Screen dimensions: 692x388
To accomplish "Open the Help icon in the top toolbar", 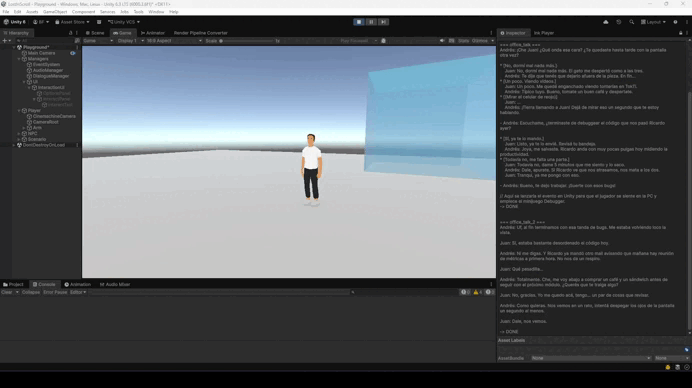I will coord(675,22).
